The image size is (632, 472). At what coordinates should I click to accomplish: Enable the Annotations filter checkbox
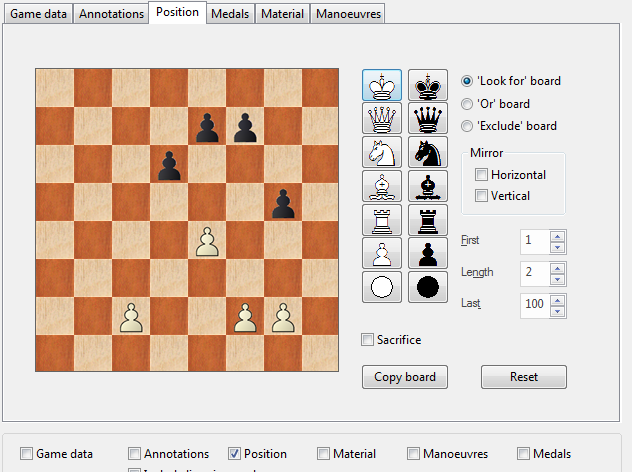point(134,453)
